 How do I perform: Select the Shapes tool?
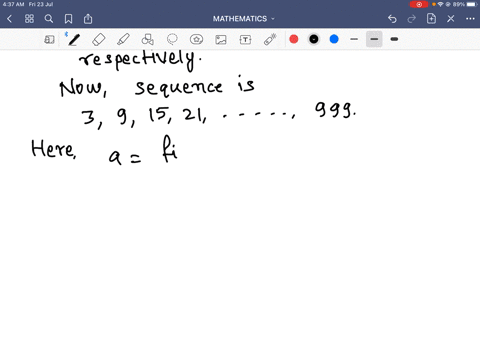point(148,40)
